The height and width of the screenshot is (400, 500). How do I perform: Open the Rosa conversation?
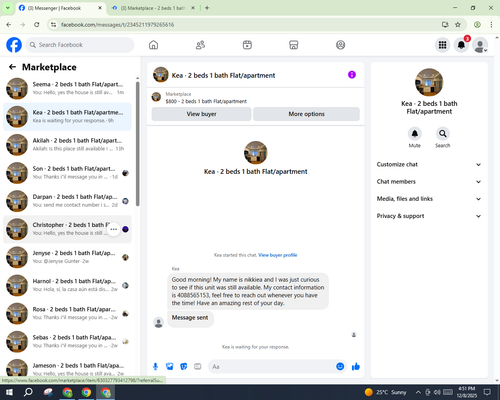coord(67,313)
